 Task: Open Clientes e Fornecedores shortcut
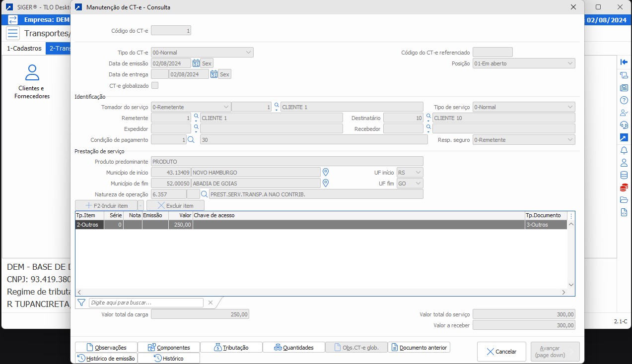(x=32, y=82)
